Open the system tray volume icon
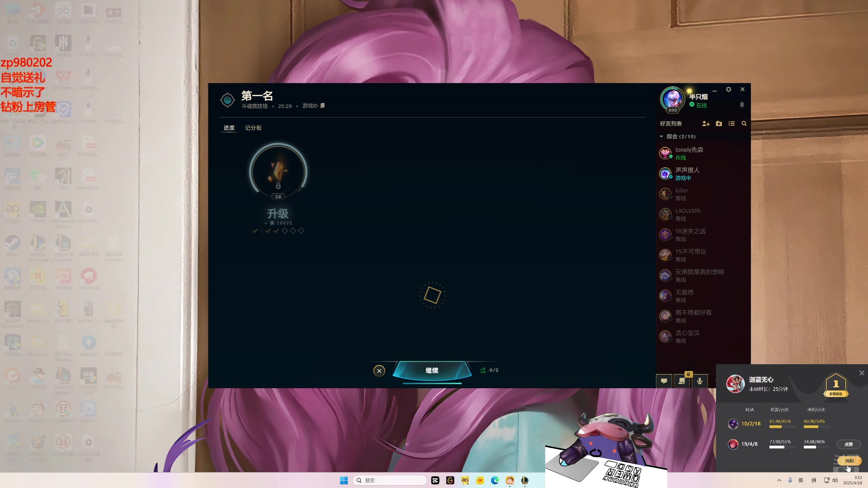 pyautogui.click(x=835, y=480)
